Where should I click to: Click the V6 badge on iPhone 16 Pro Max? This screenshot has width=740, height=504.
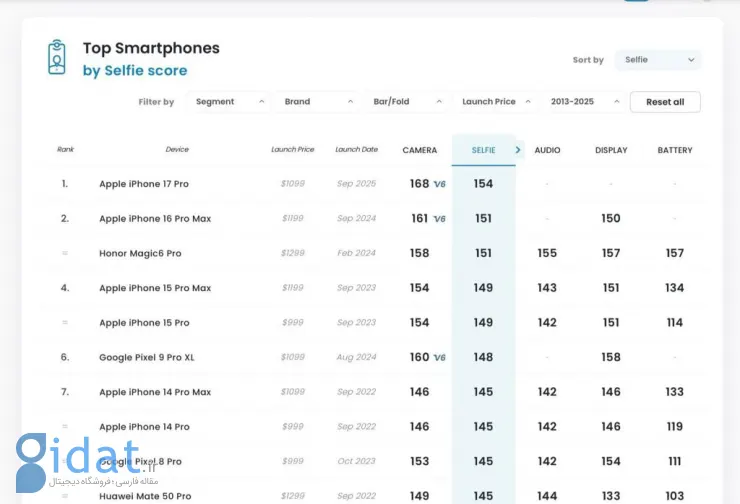click(440, 219)
